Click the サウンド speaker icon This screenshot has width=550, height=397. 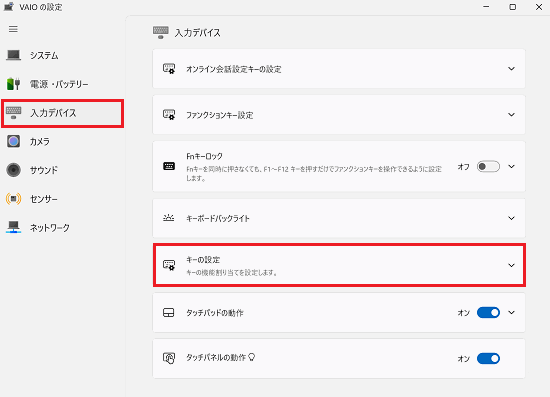click(14, 170)
